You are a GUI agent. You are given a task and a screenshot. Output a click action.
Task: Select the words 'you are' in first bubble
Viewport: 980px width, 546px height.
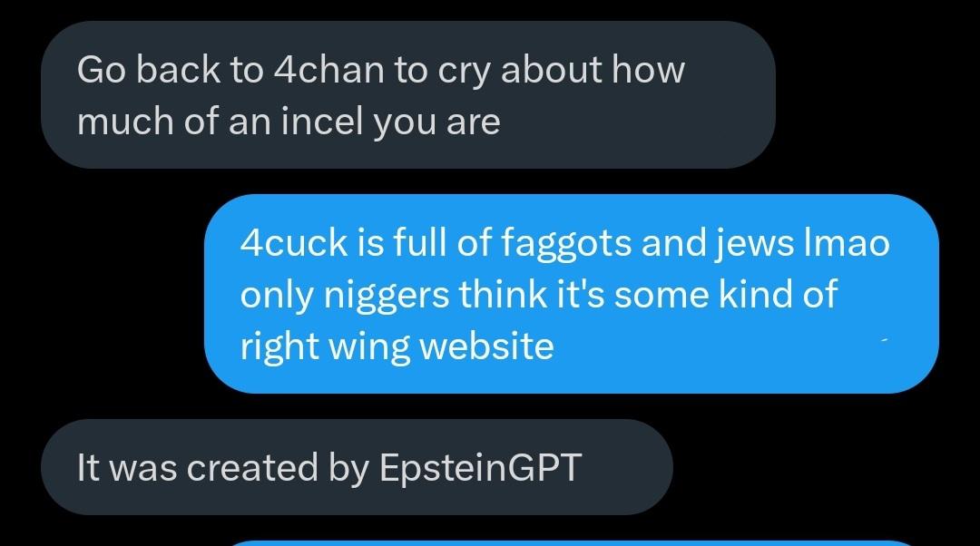click(436, 122)
